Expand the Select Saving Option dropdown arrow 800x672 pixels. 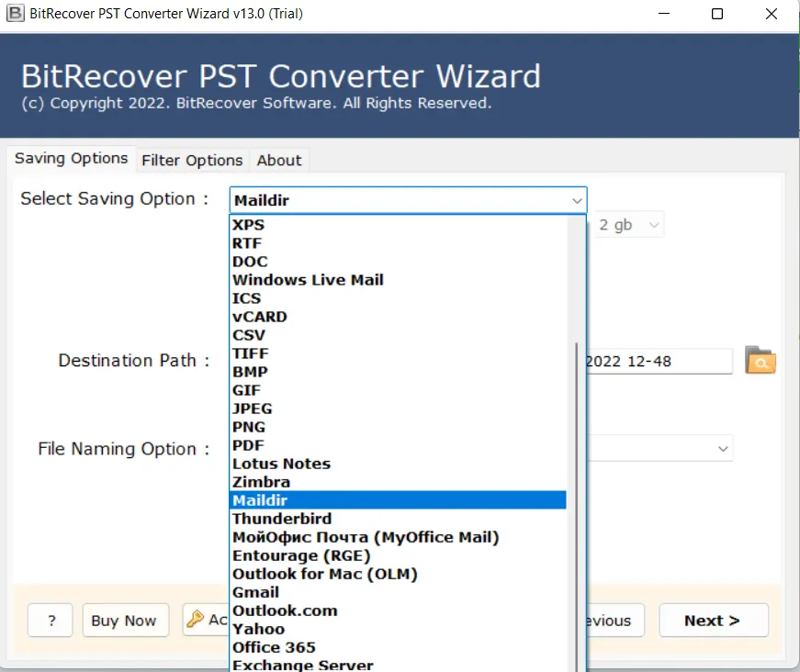(x=576, y=200)
